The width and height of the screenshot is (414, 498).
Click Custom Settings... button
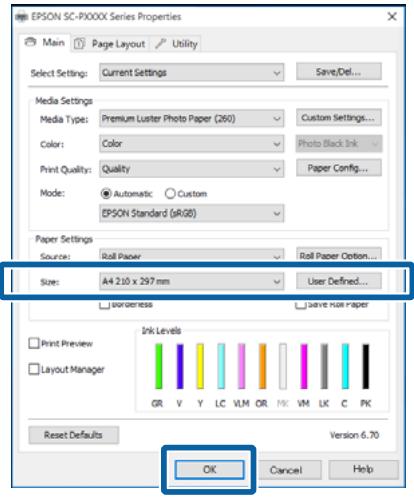tap(339, 118)
